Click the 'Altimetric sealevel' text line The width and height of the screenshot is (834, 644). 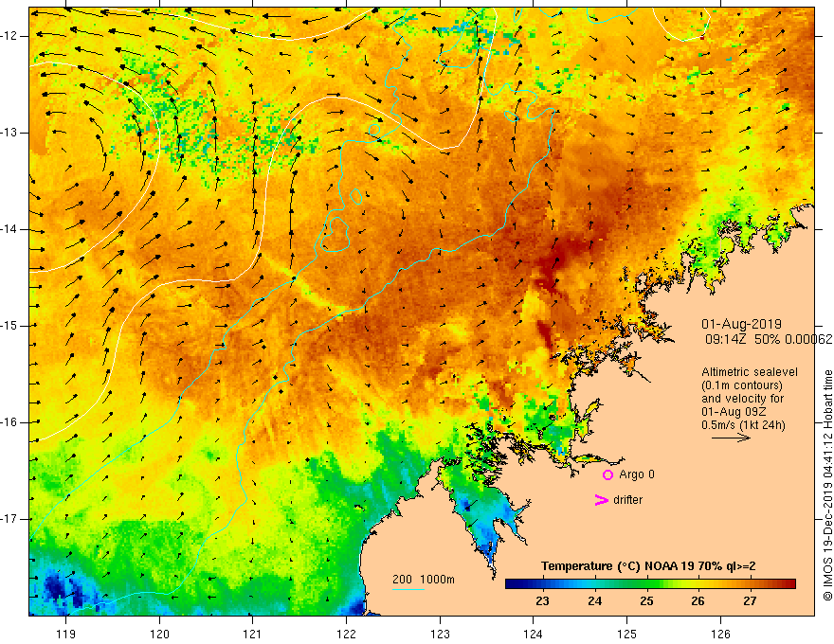point(750,372)
